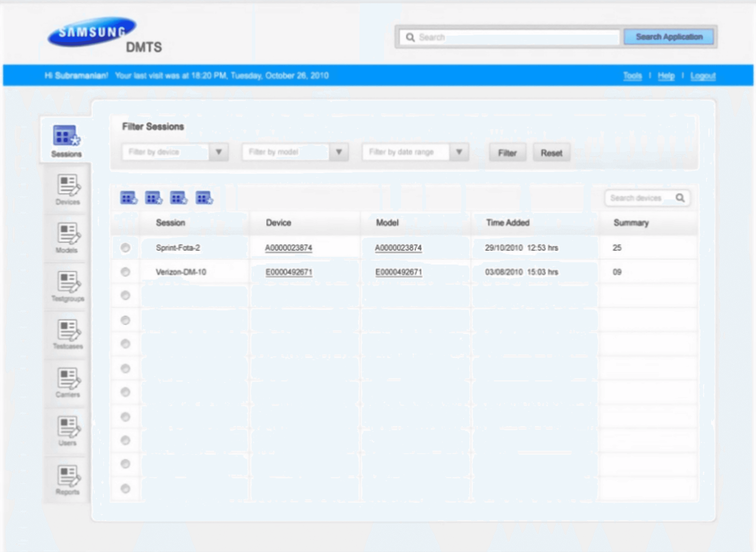Select the Carriers sidebar icon
Viewport: 756px width, 552px height.
(68, 378)
